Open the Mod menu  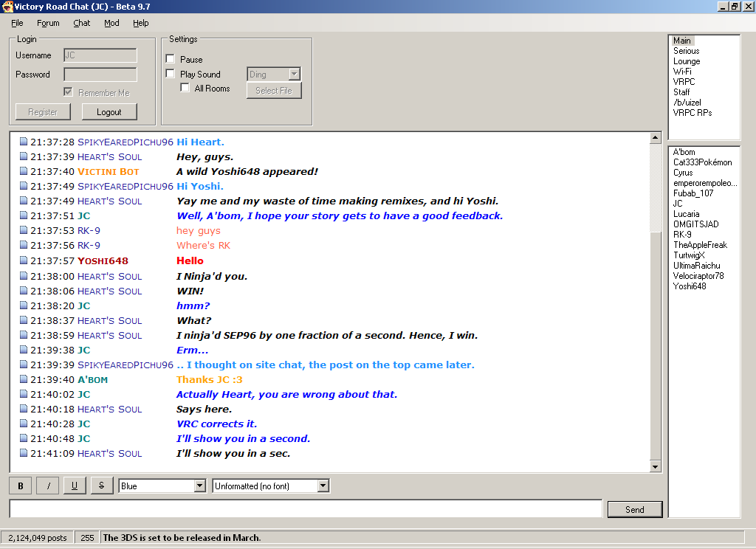(x=111, y=23)
